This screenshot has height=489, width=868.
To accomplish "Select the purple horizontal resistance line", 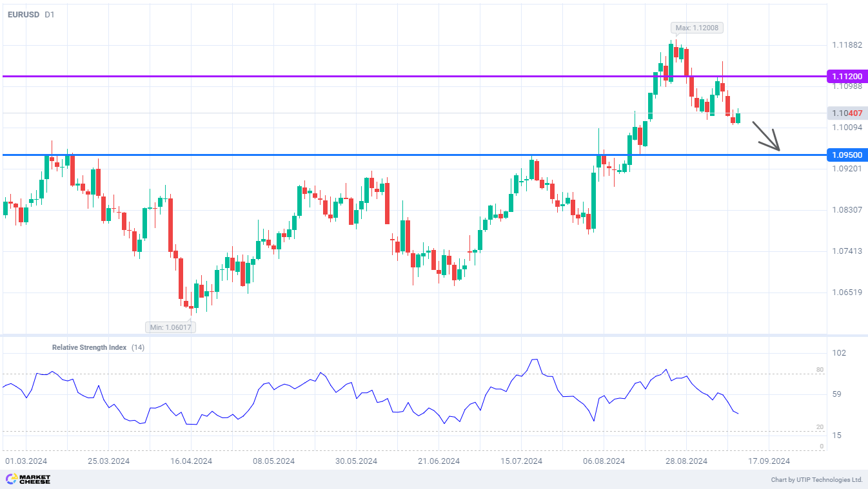I will (x=322, y=76).
